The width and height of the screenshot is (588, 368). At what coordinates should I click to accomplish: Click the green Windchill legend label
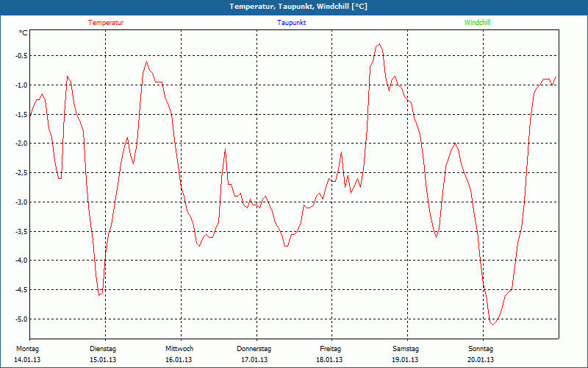click(x=477, y=23)
